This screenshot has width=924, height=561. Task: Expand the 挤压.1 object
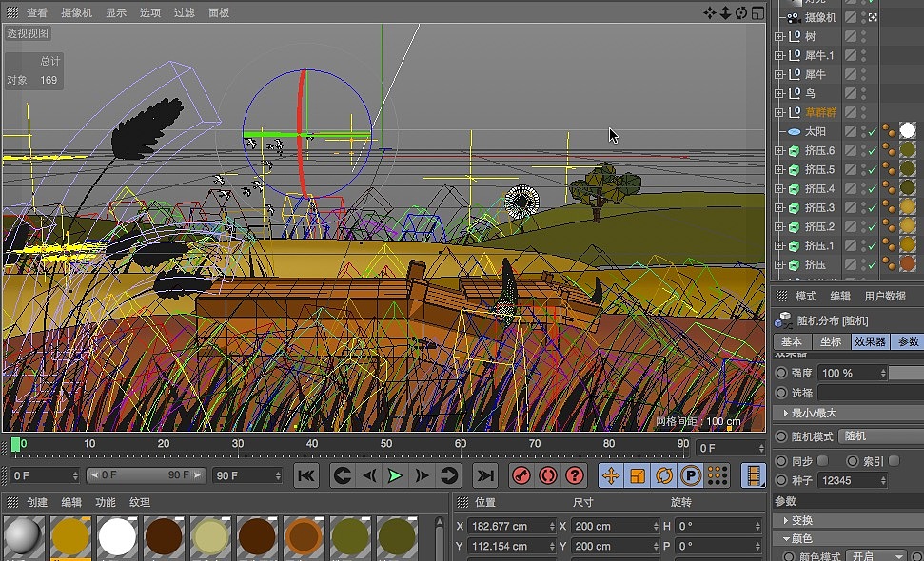point(779,245)
